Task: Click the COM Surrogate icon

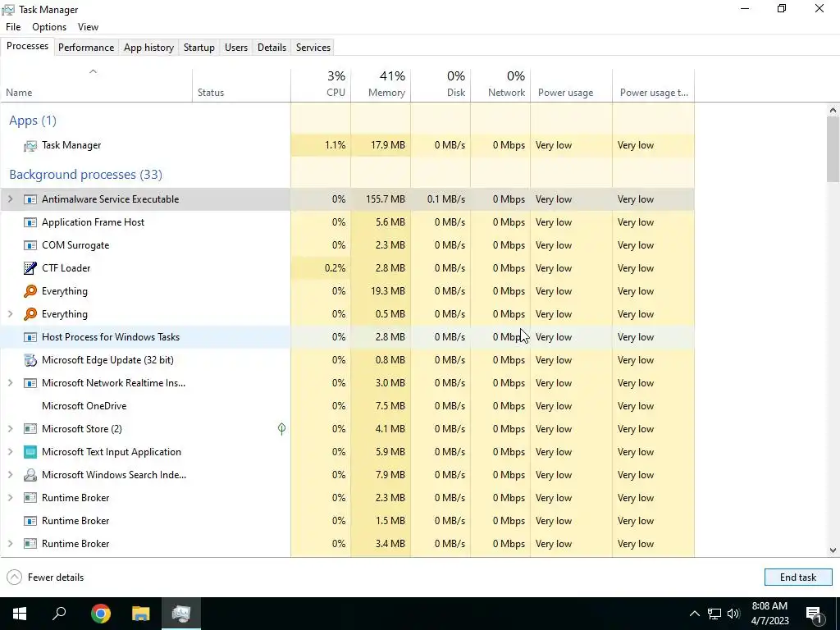Action: coord(30,245)
